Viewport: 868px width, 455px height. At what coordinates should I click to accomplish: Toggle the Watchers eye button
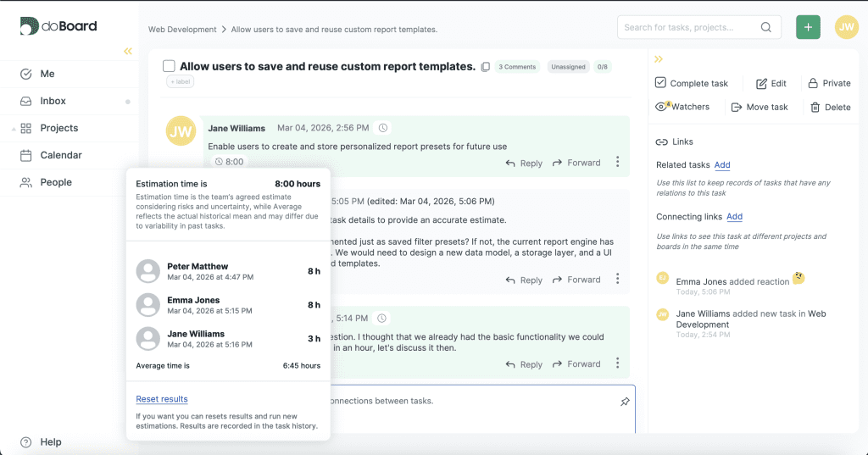click(x=662, y=107)
